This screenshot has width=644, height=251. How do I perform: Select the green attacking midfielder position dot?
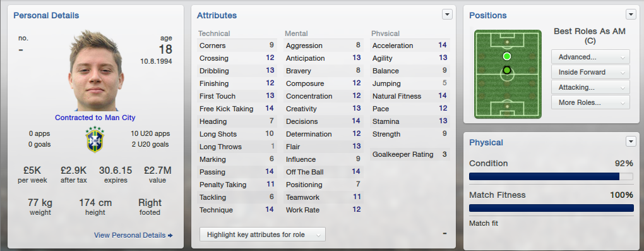[507, 56]
